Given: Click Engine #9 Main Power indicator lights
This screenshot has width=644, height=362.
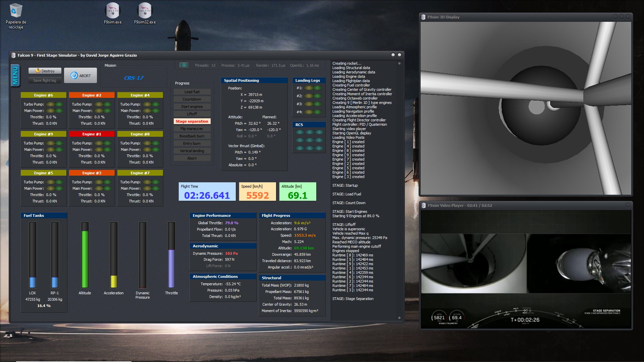Looking at the screenshot, I should [x=55, y=149].
